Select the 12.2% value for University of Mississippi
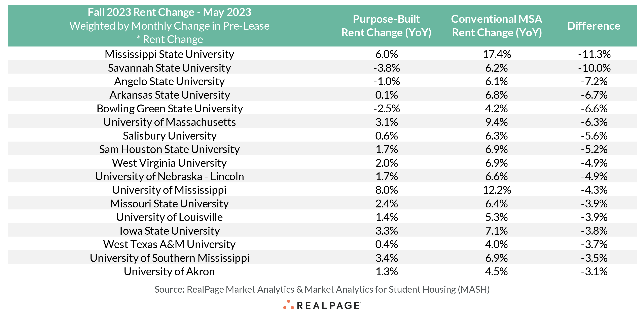The image size is (644, 320). tap(497, 190)
